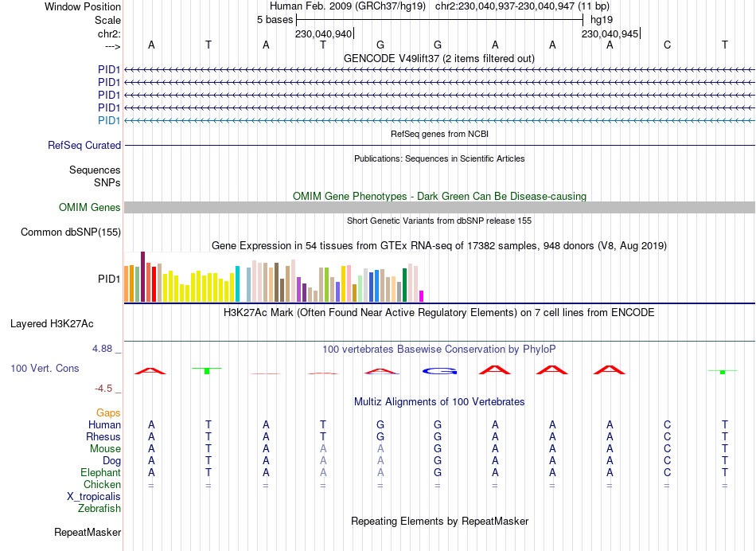Click the blue G conservation logo
The height and width of the screenshot is (551, 756).
tap(439, 371)
